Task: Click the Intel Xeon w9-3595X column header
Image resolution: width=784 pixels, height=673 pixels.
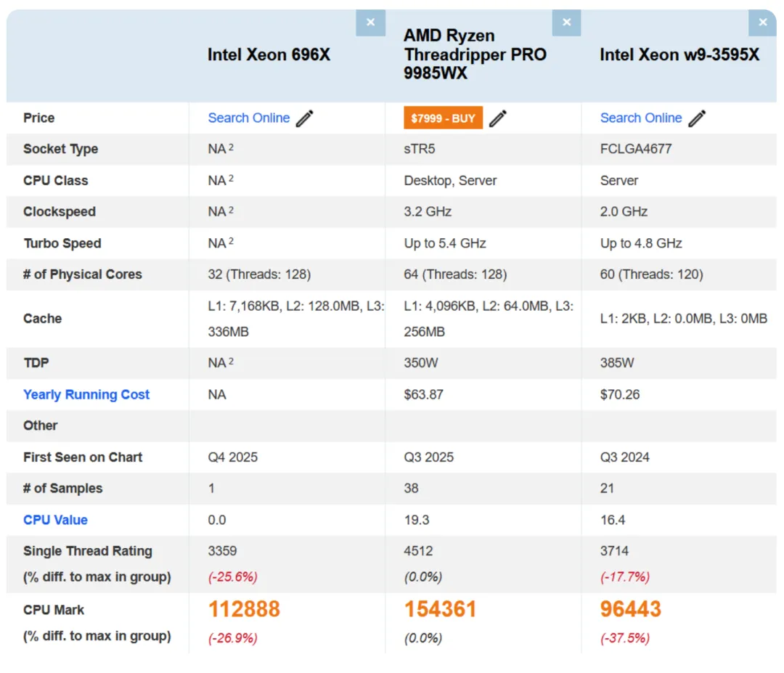Action: coord(678,54)
